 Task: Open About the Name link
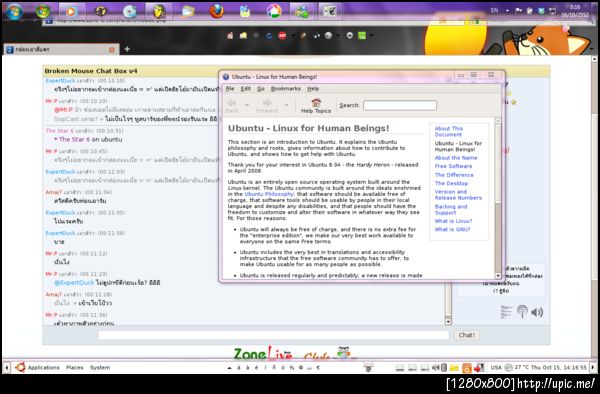[x=456, y=158]
